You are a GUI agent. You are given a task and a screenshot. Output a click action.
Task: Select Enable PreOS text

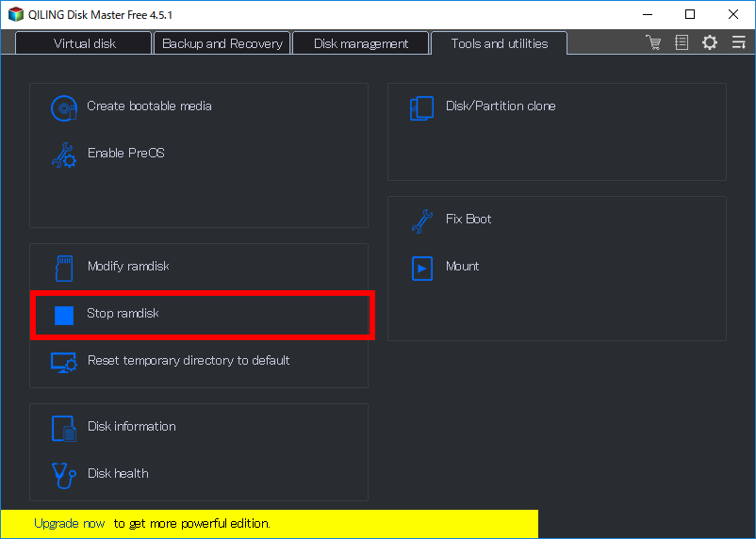[125, 153]
